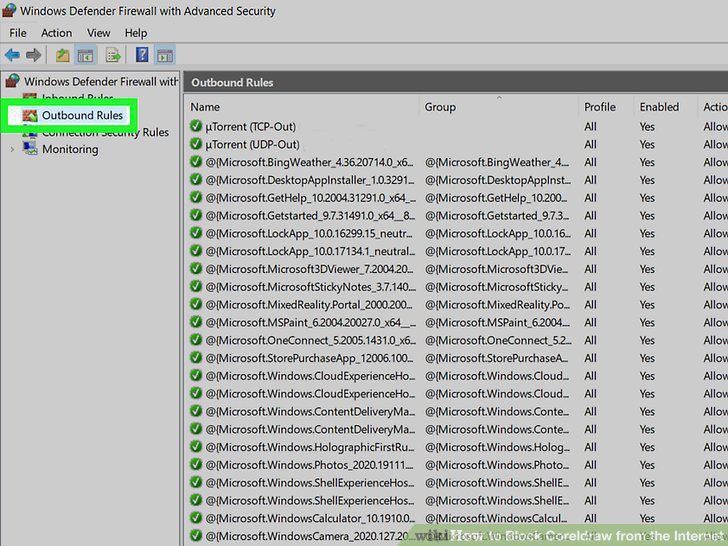Open the Action menu
The height and width of the screenshot is (546, 728).
57,33
